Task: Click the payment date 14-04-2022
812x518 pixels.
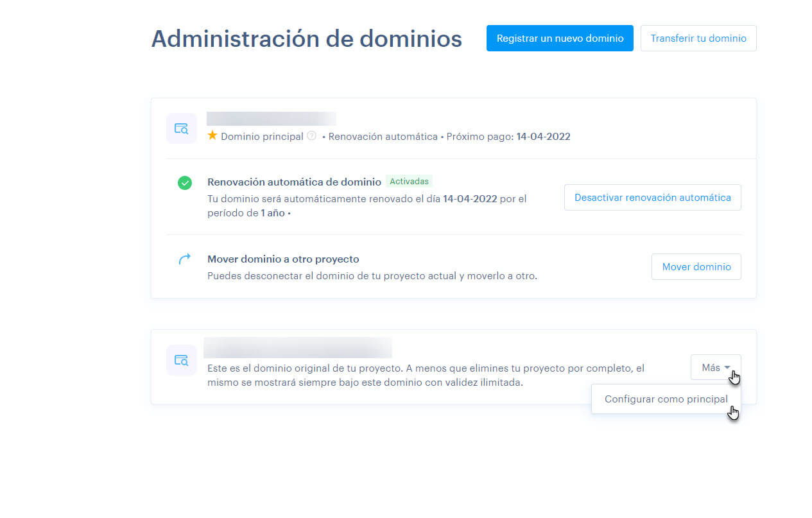Action: click(x=543, y=136)
